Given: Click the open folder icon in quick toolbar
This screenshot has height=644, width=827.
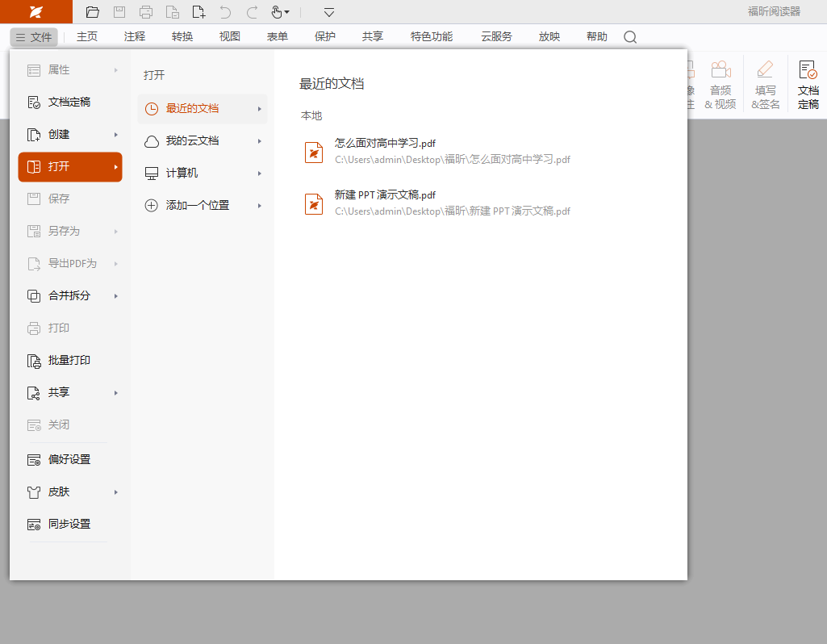Looking at the screenshot, I should pos(93,12).
